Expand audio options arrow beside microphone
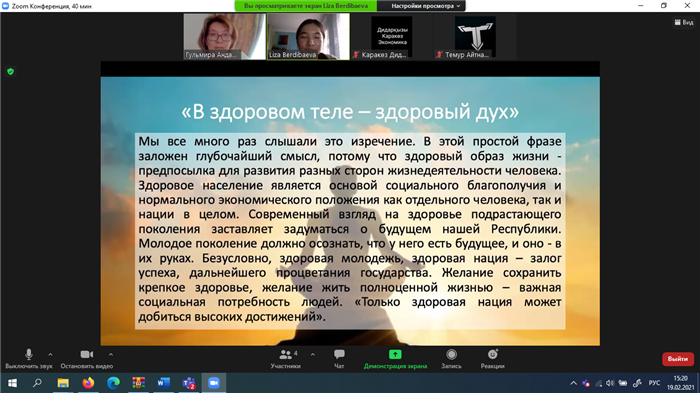The width and height of the screenshot is (700, 393). pos(50,355)
